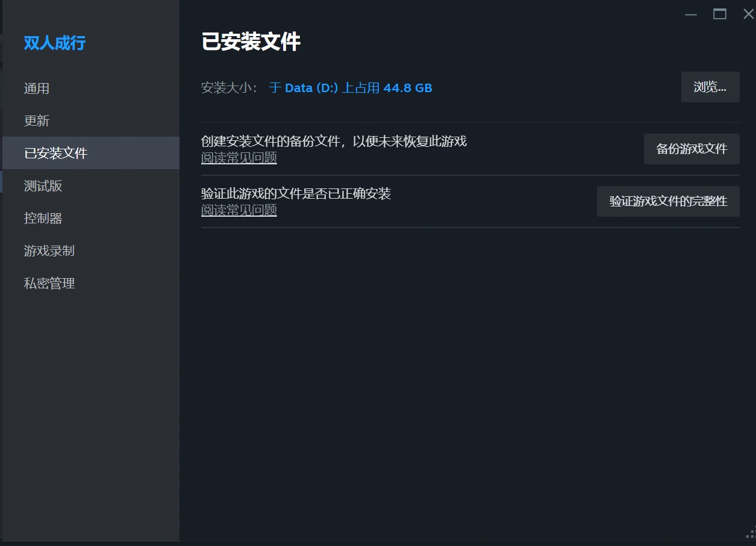Close the game properties window
The height and width of the screenshot is (546, 756).
pos(748,14)
